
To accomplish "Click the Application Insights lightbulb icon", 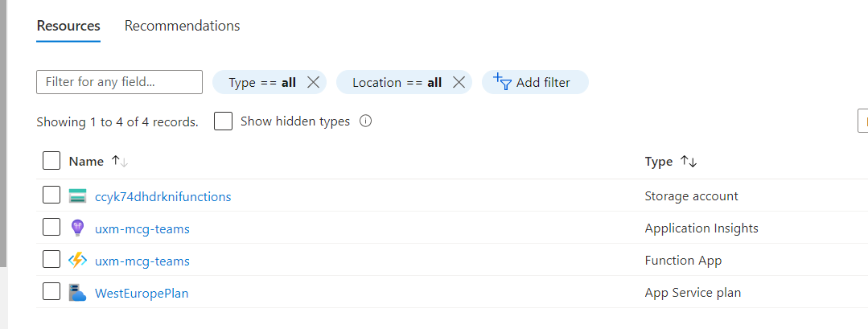I will [x=77, y=228].
